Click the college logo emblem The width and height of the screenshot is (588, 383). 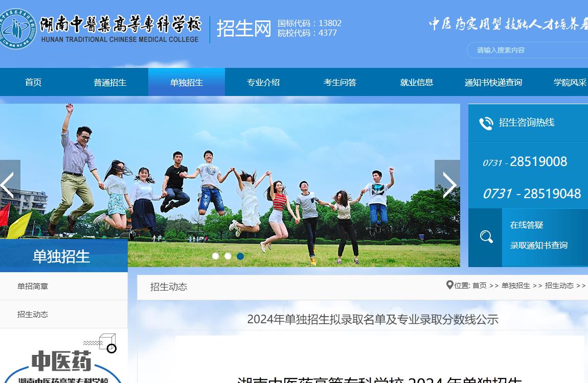(17, 29)
